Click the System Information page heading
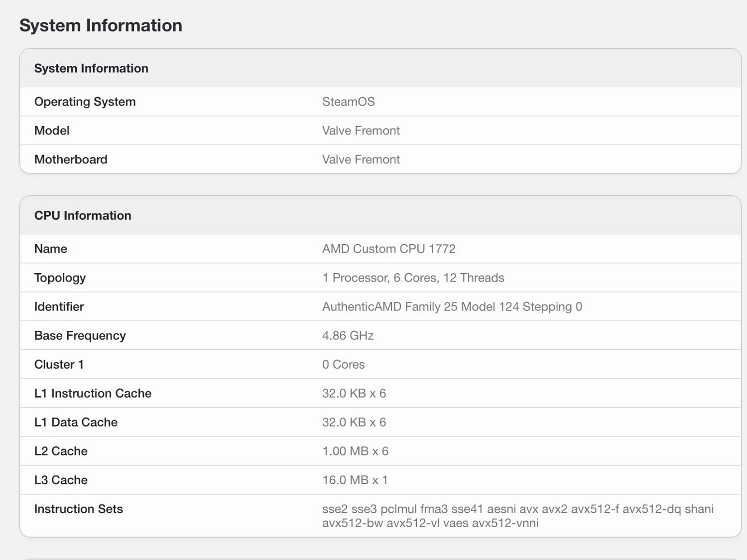The image size is (747, 560). [x=101, y=25]
